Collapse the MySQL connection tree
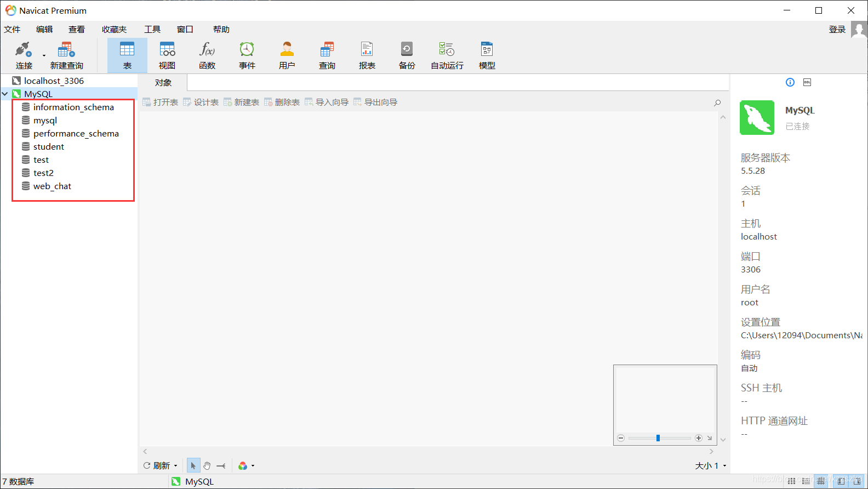868x489 pixels. click(x=5, y=94)
